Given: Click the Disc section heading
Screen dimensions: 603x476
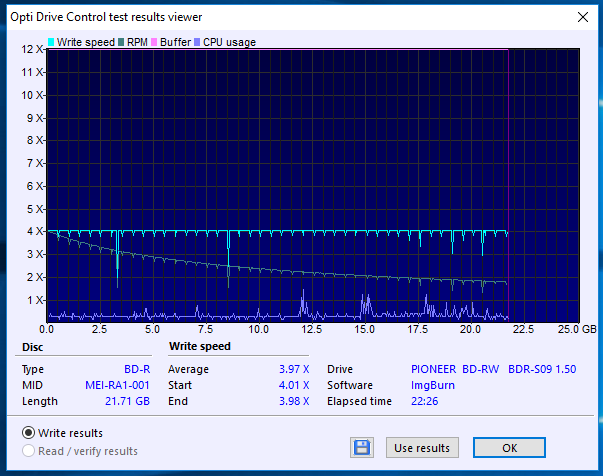Looking at the screenshot, I should click(x=33, y=347).
